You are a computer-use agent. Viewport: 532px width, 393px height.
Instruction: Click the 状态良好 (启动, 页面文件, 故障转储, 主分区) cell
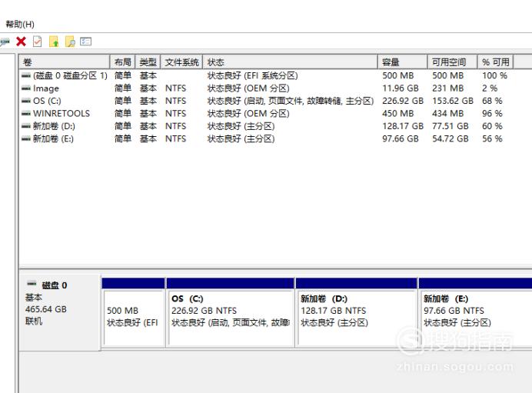pos(291,101)
